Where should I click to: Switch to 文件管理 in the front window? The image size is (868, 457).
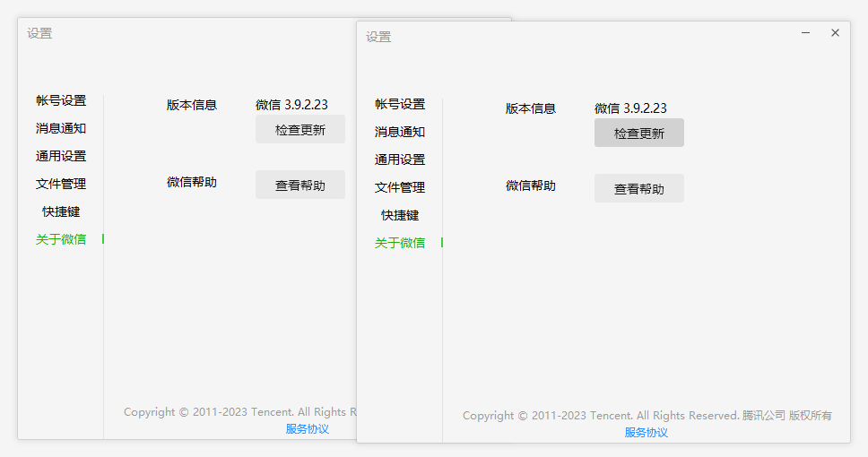[400, 187]
